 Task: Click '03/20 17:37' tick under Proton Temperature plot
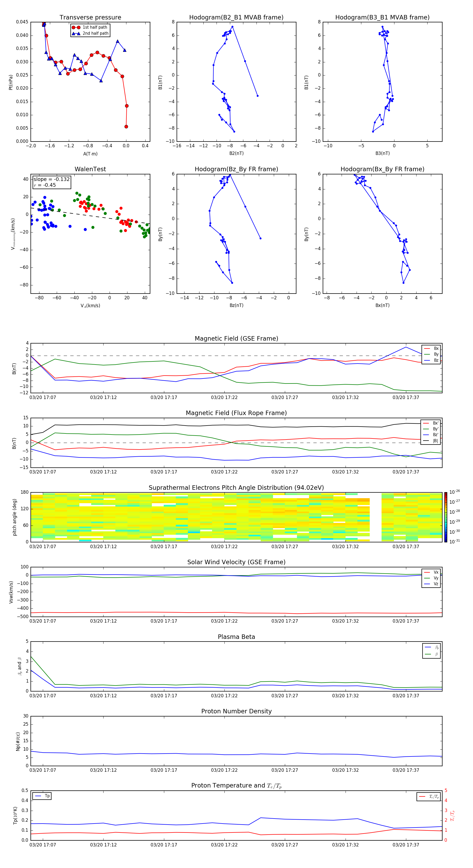[x=406, y=845]
